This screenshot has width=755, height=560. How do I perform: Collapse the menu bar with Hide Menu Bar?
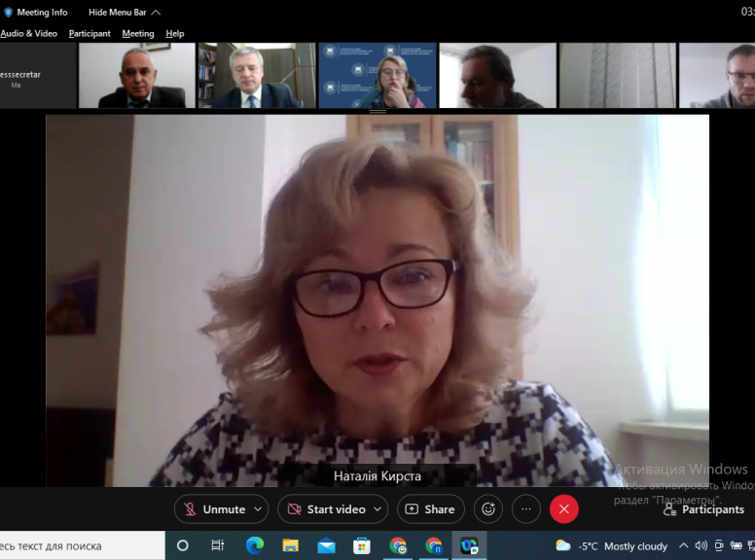click(x=125, y=13)
